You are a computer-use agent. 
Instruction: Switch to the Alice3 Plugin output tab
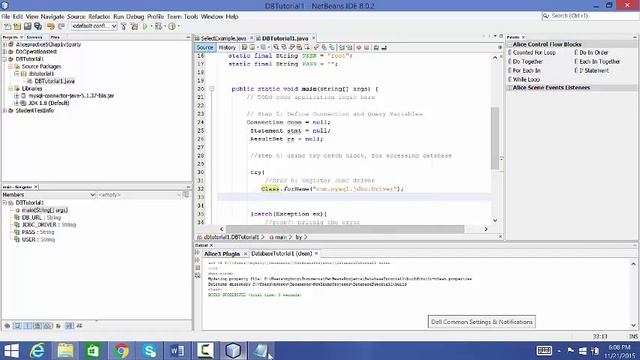(x=222, y=254)
